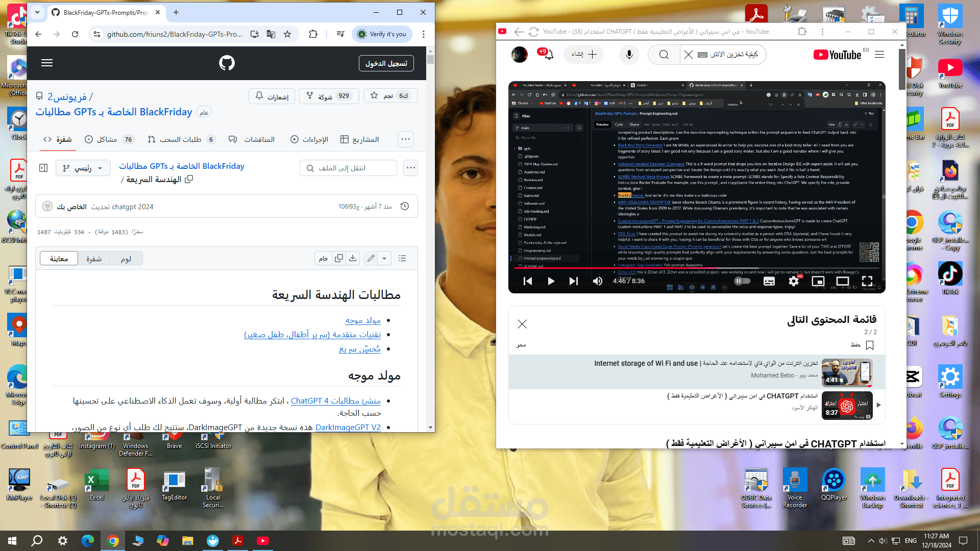Close the playlist panel with X
This screenshot has width=980, height=551.
[x=522, y=324]
